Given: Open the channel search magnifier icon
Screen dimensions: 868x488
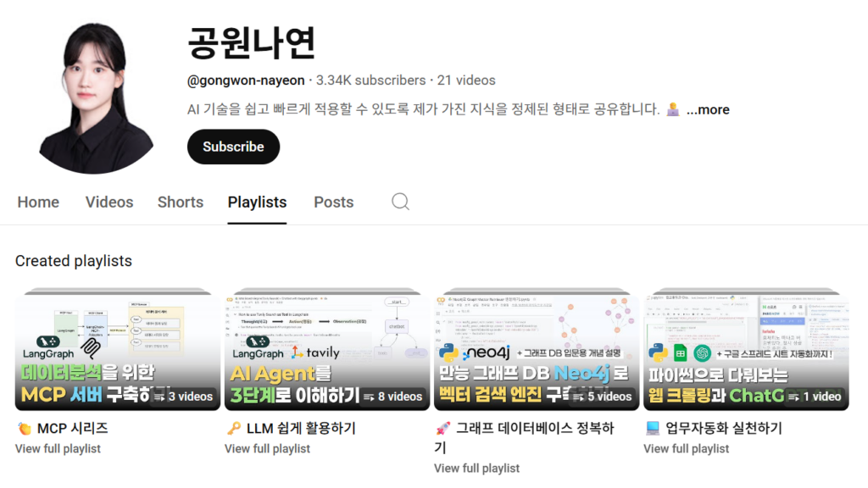Looking at the screenshot, I should [x=400, y=202].
